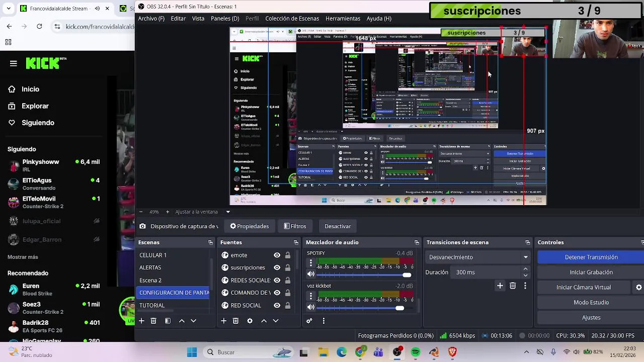Add a new scene with plus icon
644x362 pixels.
(141, 321)
